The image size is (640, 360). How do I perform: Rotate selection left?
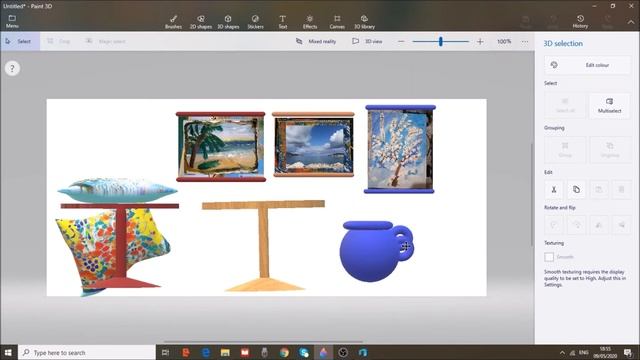pos(554,225)
